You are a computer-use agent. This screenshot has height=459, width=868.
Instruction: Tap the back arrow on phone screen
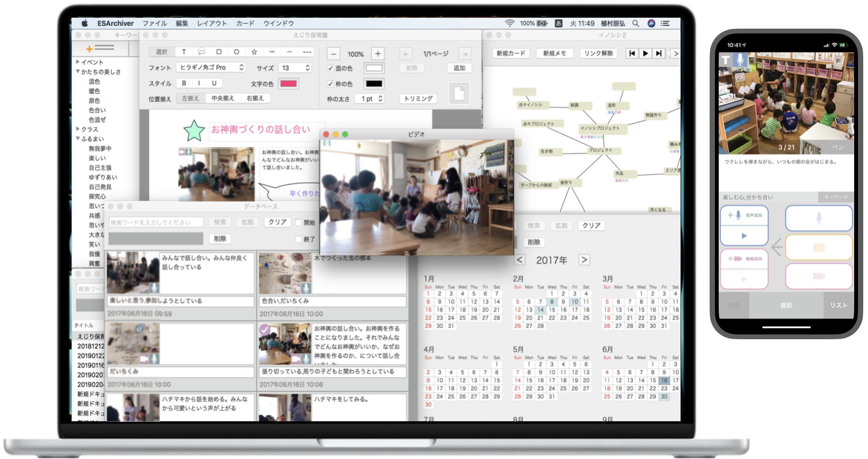point(777,247)
